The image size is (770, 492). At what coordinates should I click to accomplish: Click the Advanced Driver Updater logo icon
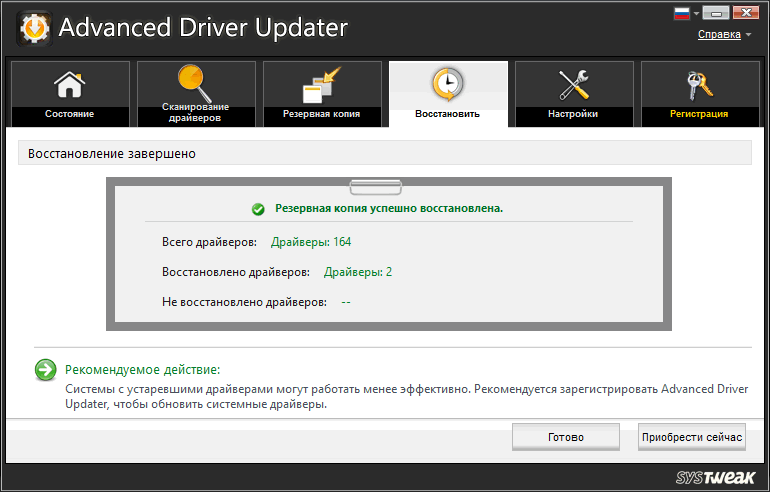34,28
